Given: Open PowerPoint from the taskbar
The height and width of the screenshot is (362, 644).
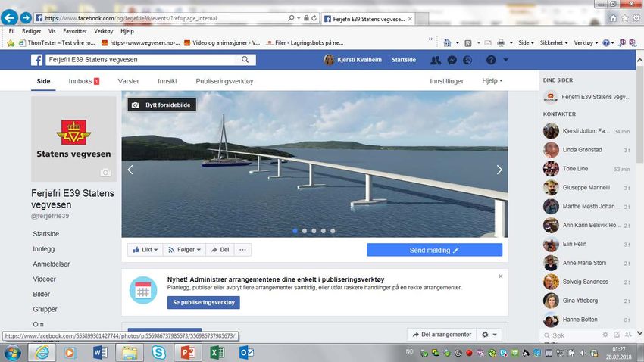Looking at the screenshot, I should click(188, 353).
